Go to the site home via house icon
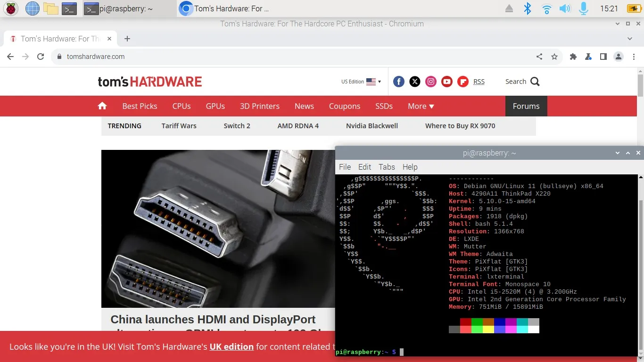 102,106
